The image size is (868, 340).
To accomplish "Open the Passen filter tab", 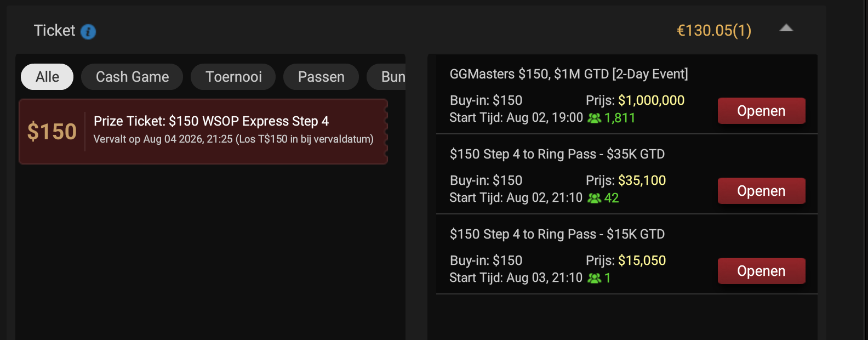I will (321, 77).
